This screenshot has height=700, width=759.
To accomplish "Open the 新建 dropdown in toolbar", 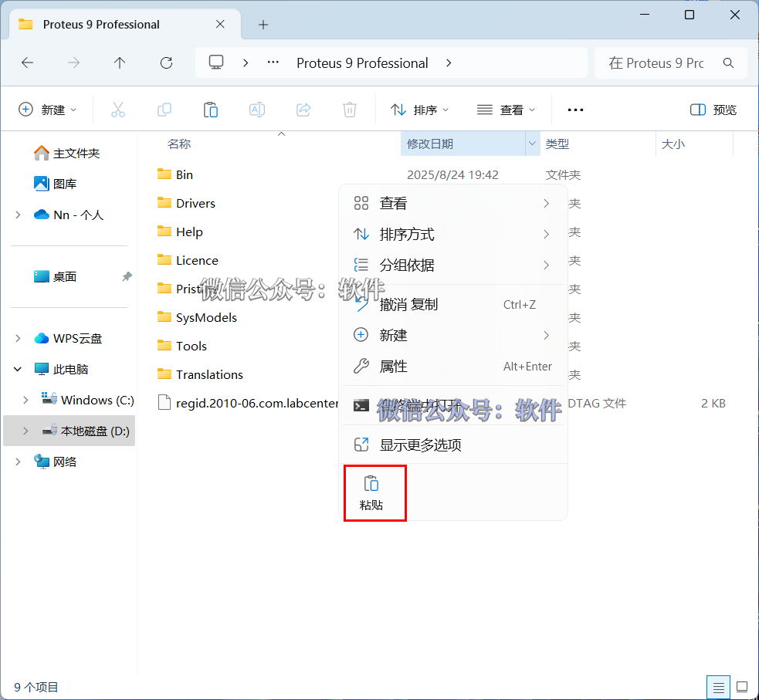I will point(47,110).
